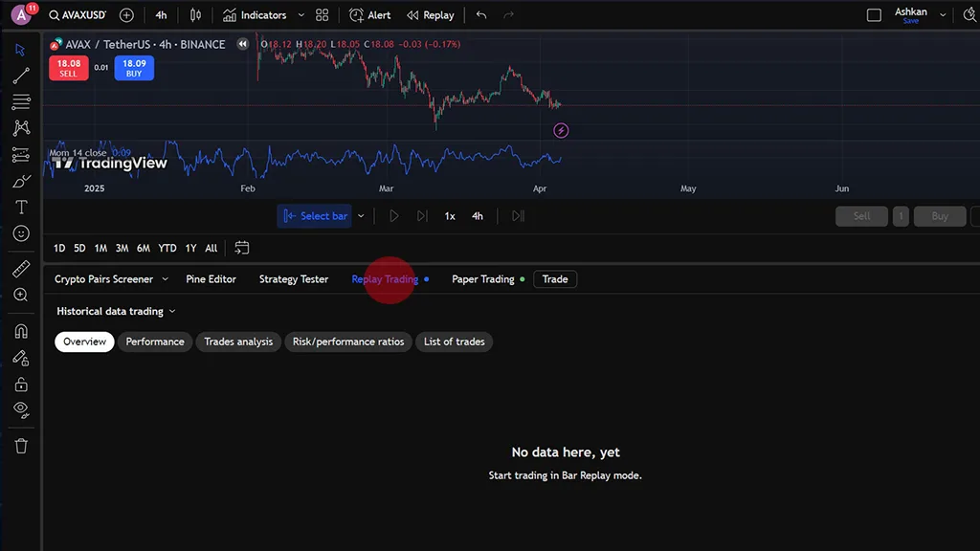Expand the Crypto Pairs Screener dropdown arrow

tap(165, 279)
